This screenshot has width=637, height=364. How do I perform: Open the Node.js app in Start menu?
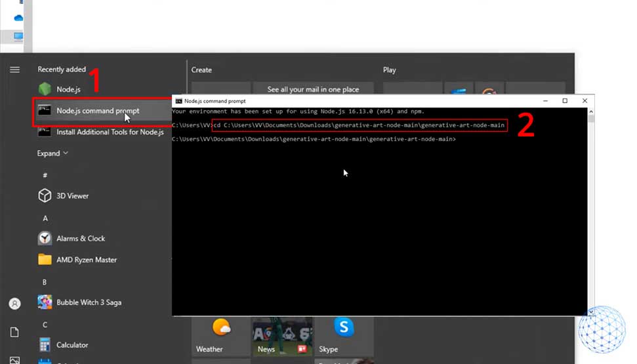click(x=60, y=89)
